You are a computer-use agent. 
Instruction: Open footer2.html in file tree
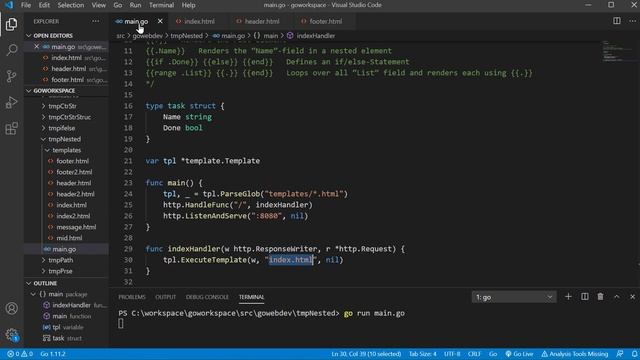74,172
